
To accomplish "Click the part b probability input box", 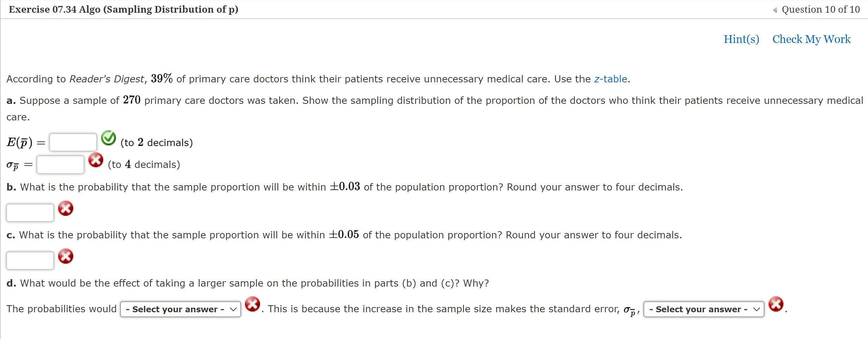I will click(30, 212).
